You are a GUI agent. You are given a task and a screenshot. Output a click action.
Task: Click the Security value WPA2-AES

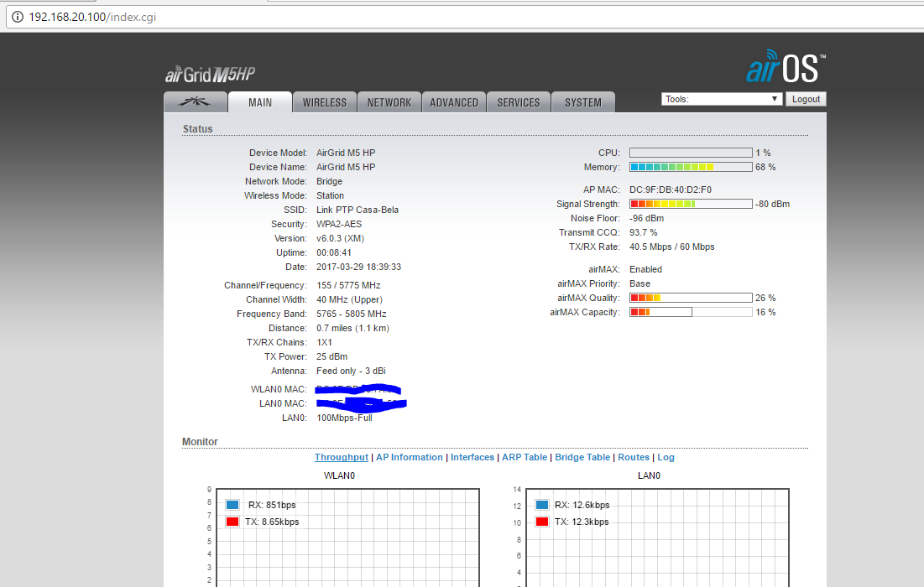pos(339,225)
